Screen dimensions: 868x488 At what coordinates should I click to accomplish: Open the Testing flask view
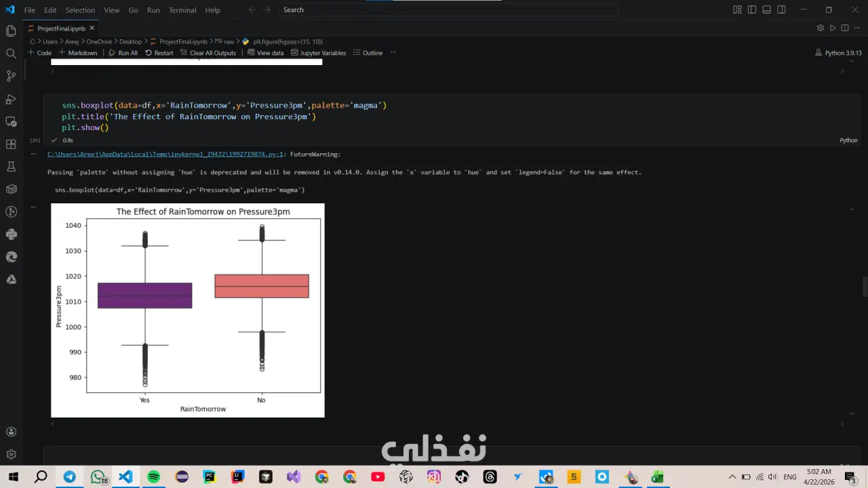pos(11,166)
